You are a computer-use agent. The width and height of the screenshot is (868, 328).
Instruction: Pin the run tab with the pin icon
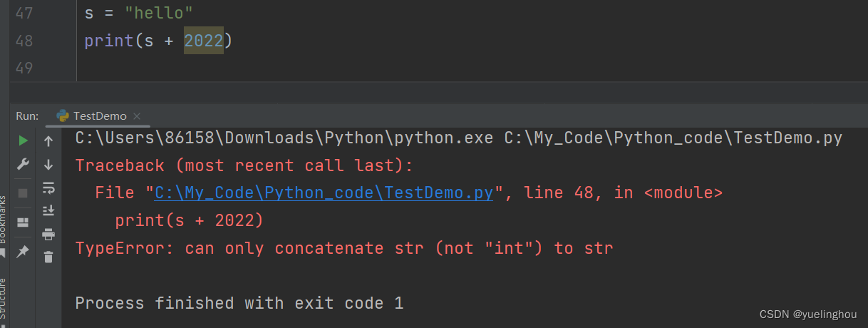23,251
